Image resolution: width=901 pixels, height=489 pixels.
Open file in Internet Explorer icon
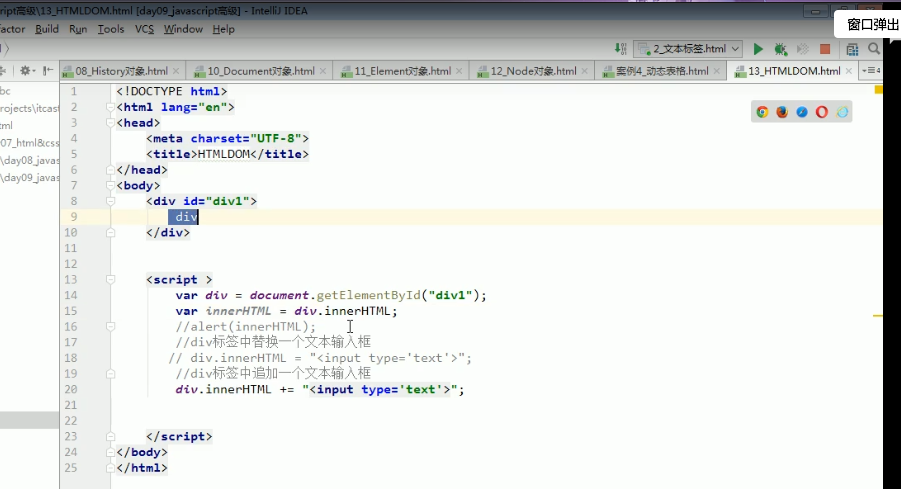point(842,112)
